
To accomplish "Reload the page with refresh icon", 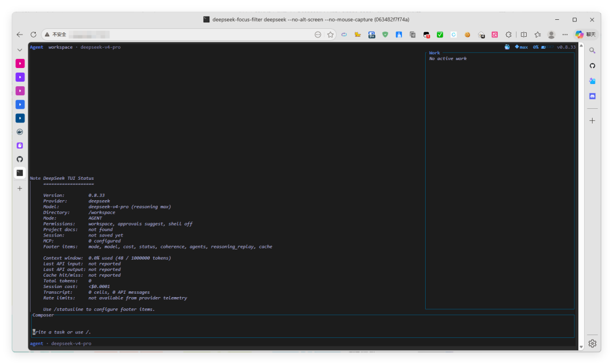I will (33, 35).
